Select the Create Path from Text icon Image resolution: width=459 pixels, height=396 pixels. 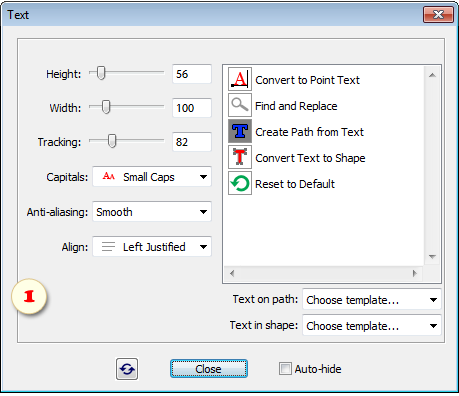[x=240, y=131]
